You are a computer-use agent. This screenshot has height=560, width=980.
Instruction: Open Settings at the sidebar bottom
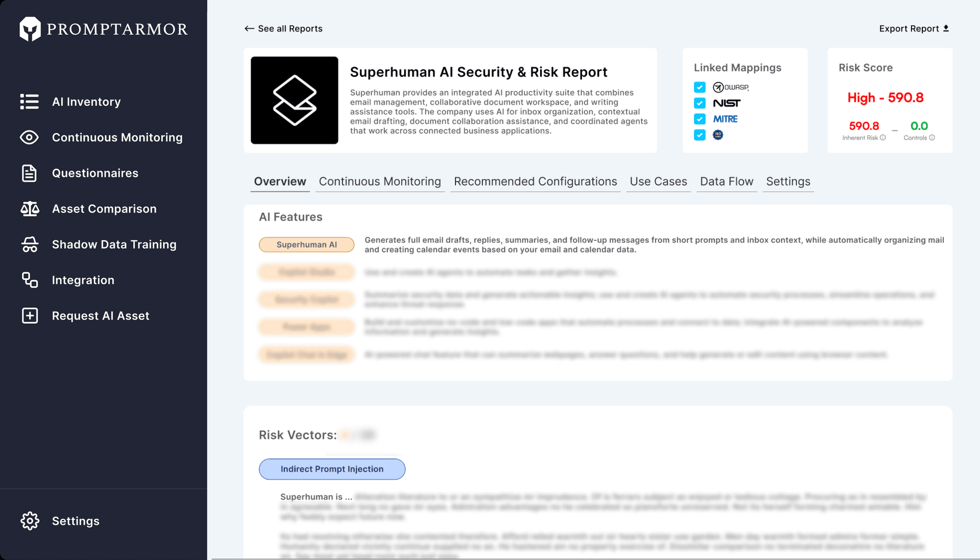point(76,521)
